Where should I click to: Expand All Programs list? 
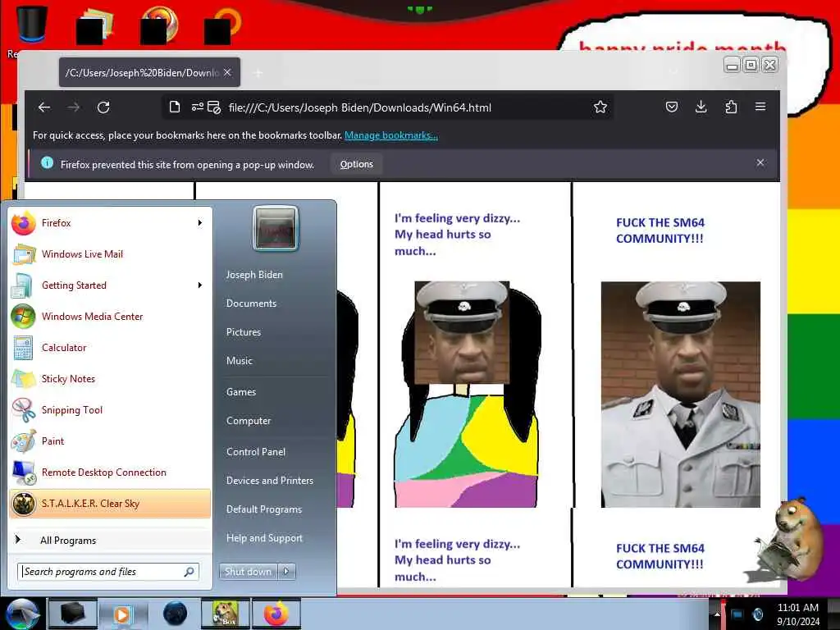click(x=110, y=540)
